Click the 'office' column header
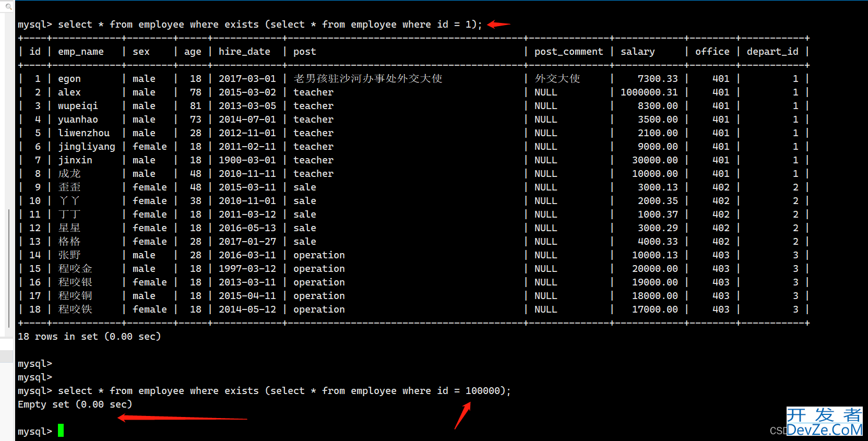The height and width of the screenshot is (441, 868). click(712, 52)
